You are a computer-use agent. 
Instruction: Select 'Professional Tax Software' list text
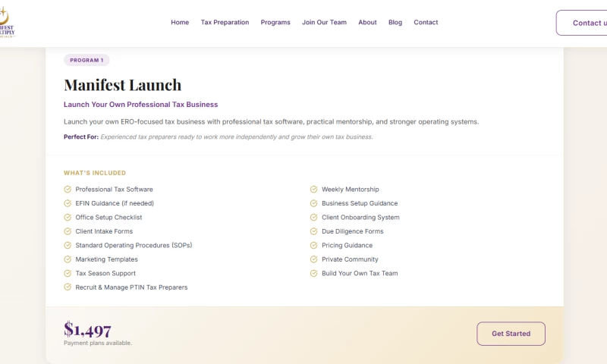click(115, 189)
